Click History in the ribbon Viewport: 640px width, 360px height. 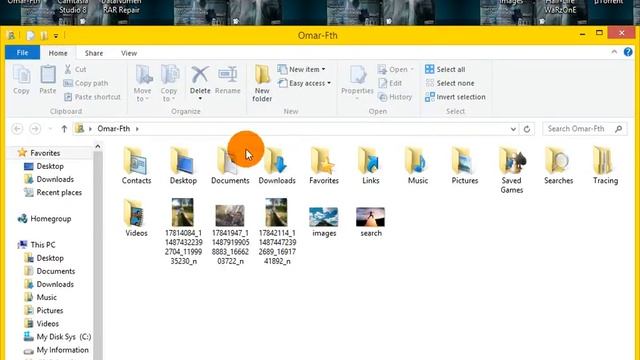[395, 97]
